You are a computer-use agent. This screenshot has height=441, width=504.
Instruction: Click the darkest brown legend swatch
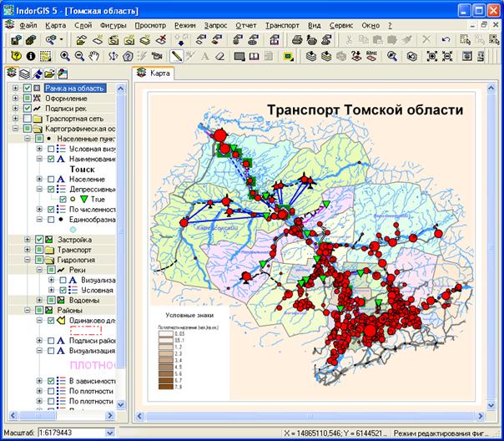[x=168, y=388]
